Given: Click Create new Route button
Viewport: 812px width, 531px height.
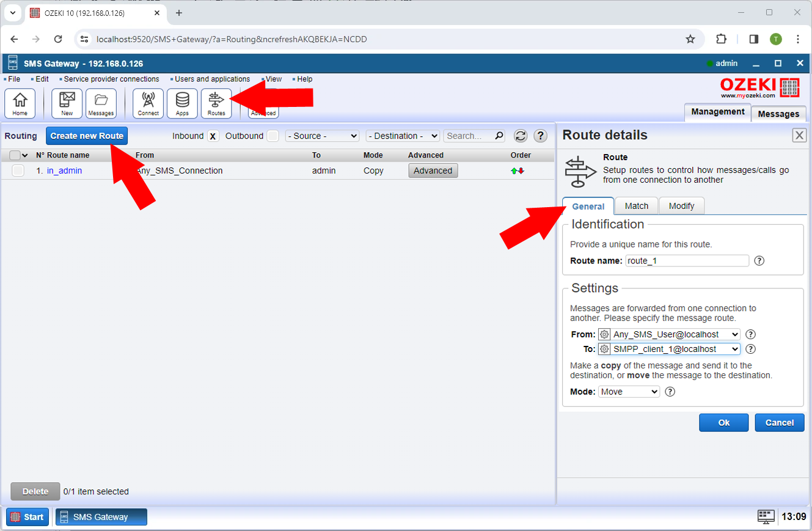Looking at the screenshot, I should coord(87,136).
